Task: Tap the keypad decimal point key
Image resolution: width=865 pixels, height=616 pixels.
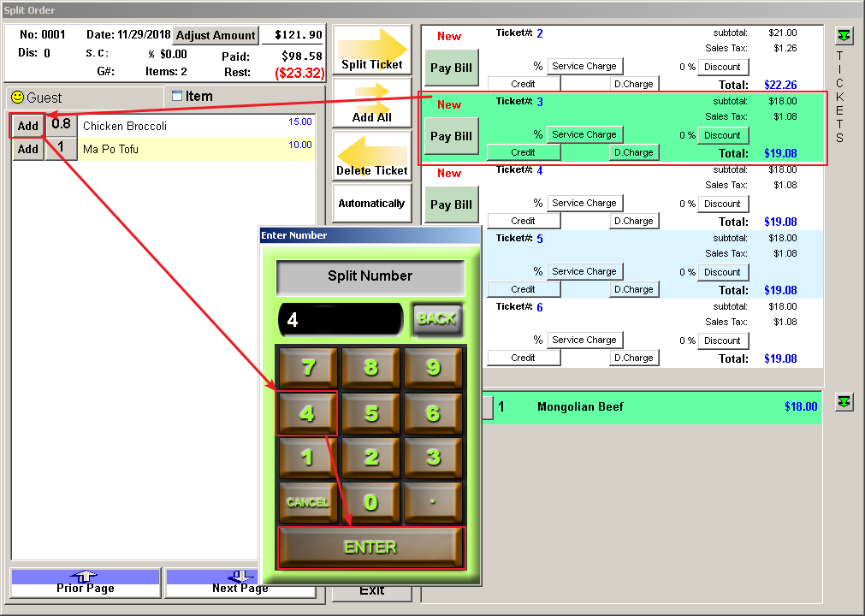Action: coord(433,502)
